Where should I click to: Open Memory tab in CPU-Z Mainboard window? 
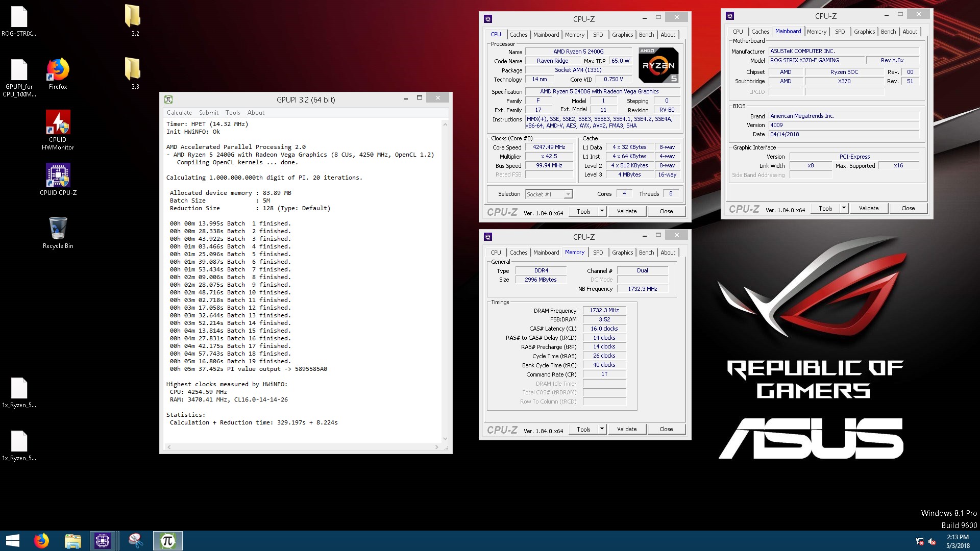point(816,32)
